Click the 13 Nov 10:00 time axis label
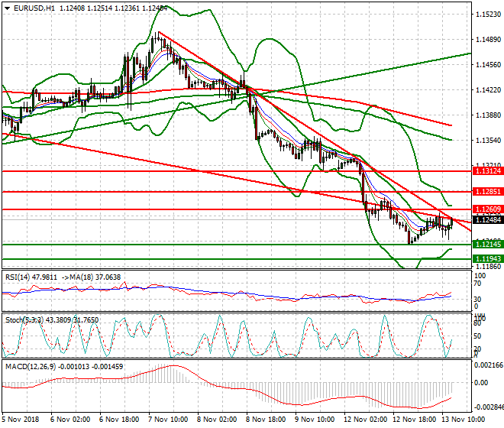The image size is (504, 428). click(x=463, y=420)
